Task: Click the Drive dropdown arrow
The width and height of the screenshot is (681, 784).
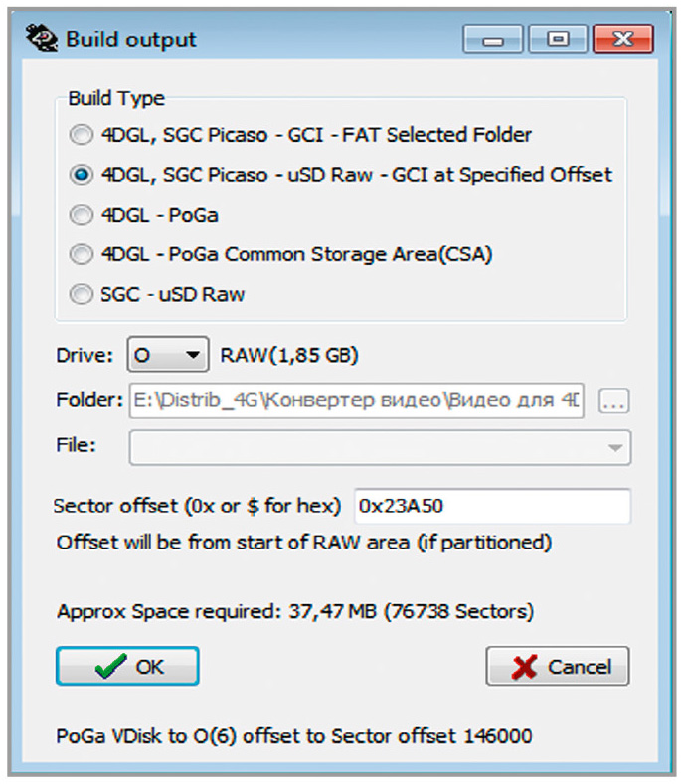Action: pyautogui.click(x=193, y=355)
